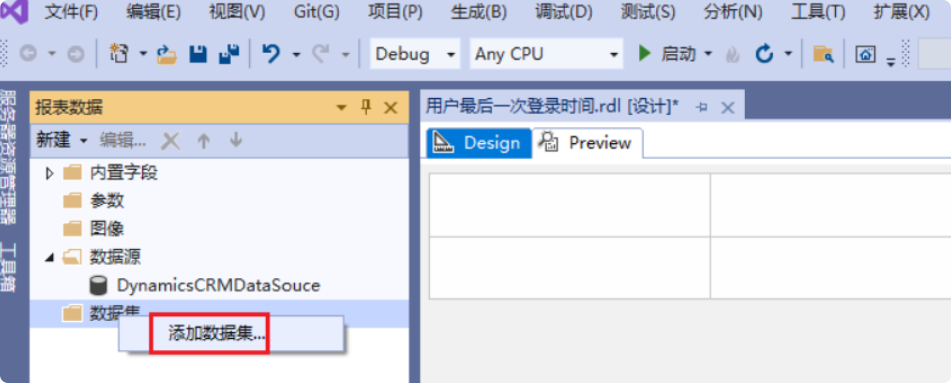Click the 新建 button in report data
The image size is (951, 383).
(61, 140)
